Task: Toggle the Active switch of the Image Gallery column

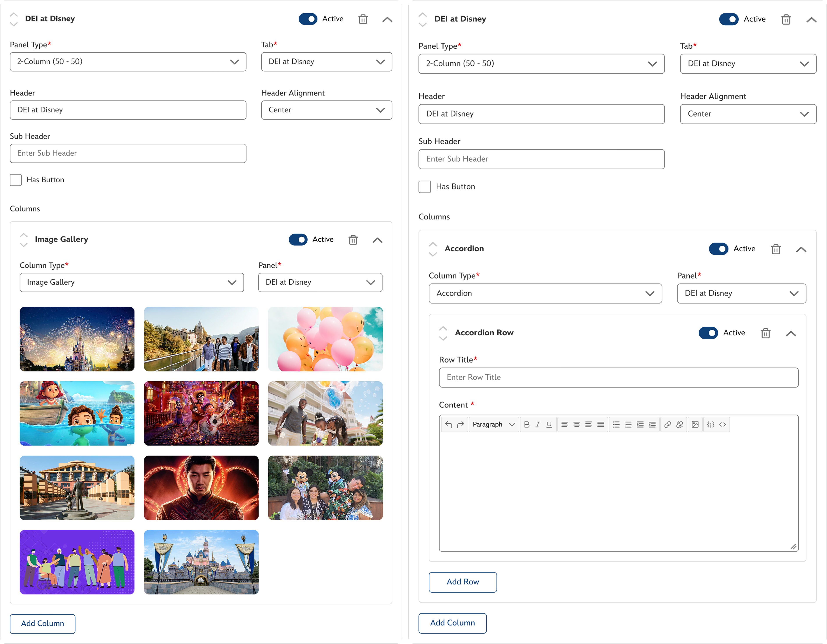Action: (298, 239)
